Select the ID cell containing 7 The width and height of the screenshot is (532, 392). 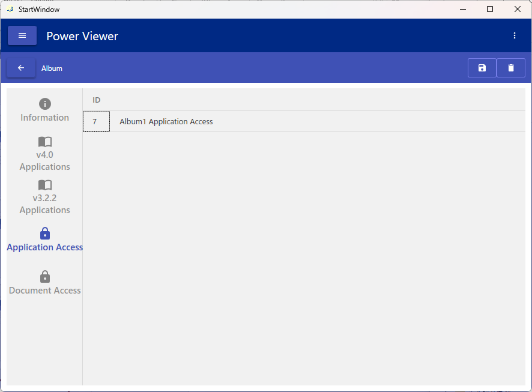pyautogui.click(x=96, y=121)
